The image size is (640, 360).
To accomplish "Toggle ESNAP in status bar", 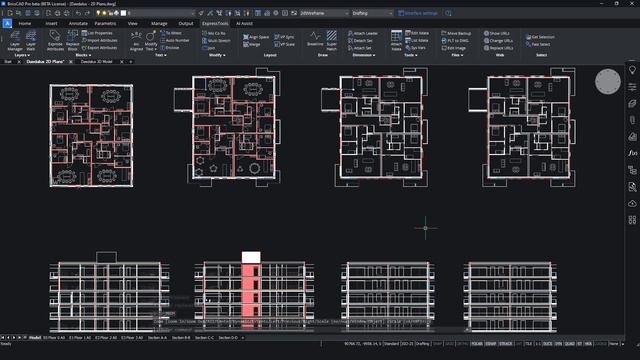I will tap(491, 344).
